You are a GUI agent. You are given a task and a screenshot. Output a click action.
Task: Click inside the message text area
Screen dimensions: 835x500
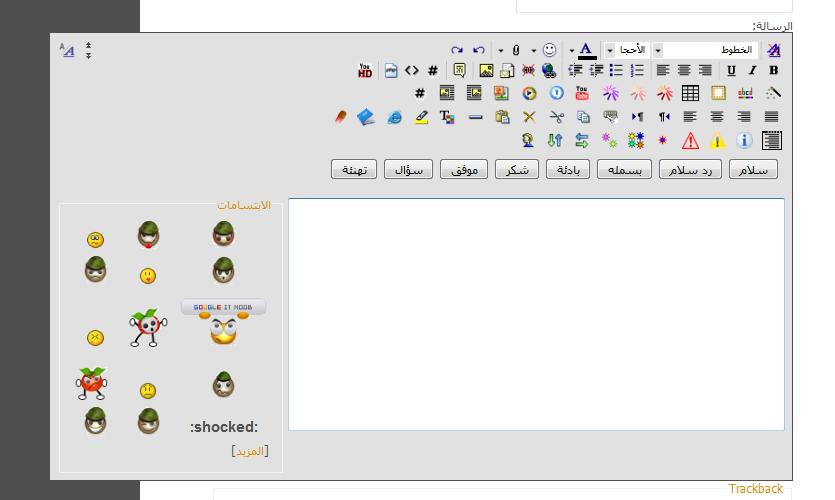[536, 314]
